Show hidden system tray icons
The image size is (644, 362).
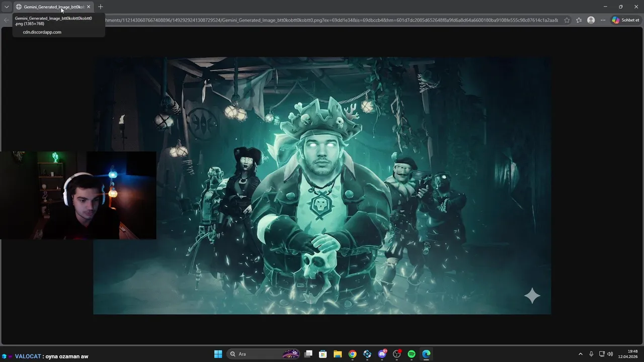580,354
